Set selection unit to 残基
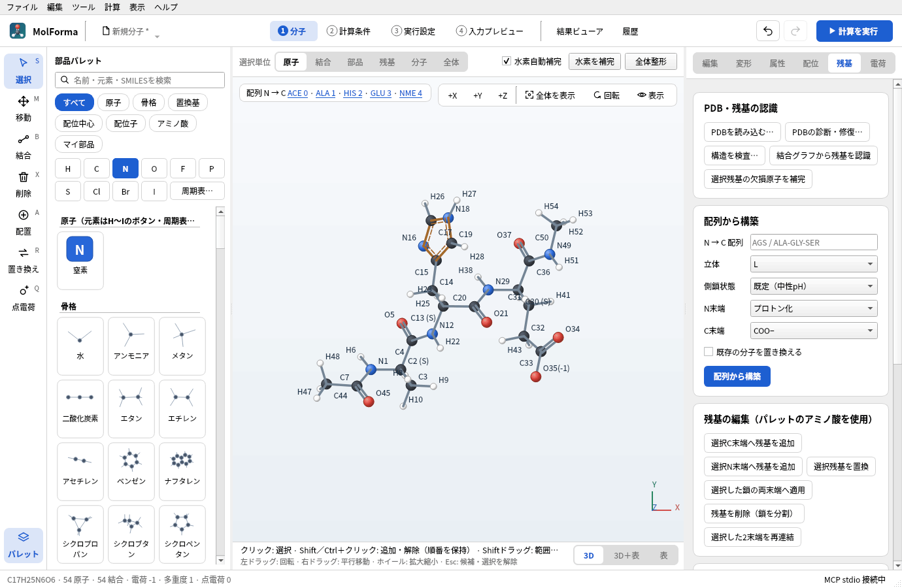The height and width of the screenshot is (588, 902). coord(387,62)
